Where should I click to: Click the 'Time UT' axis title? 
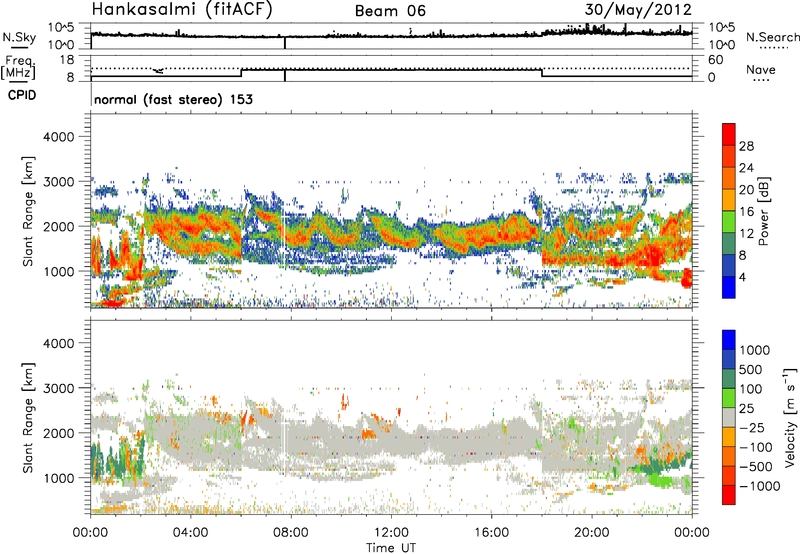point(391,548)
